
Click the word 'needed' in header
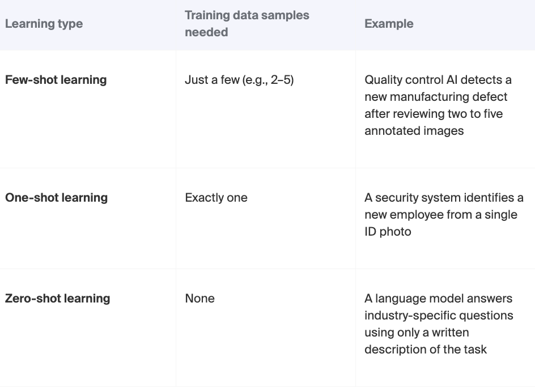pos(206,32)
